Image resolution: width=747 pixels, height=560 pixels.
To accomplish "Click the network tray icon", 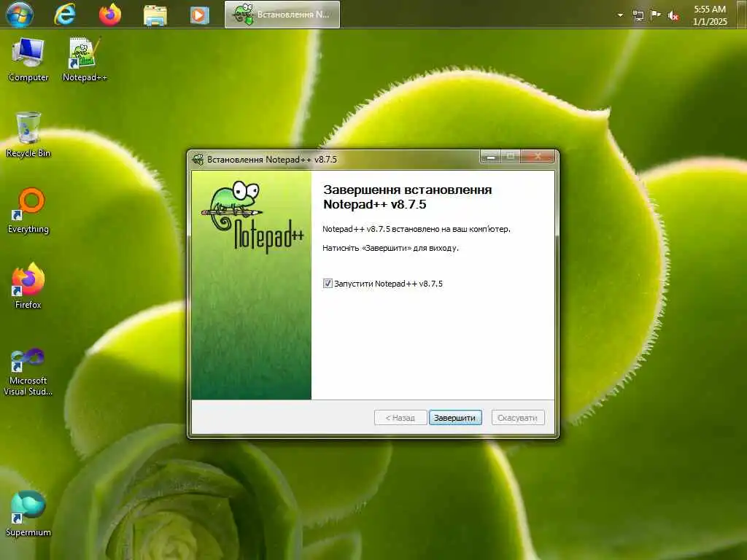I will tap(638, 15).
